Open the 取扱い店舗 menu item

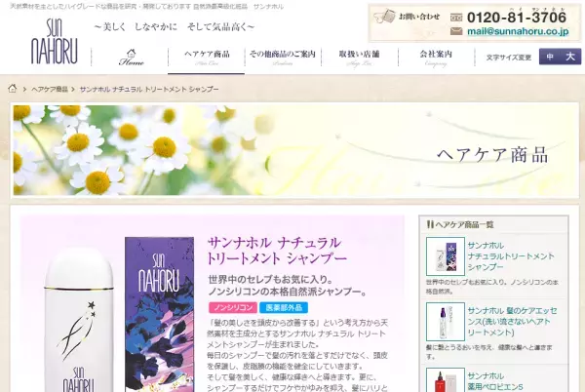tap(359, 58)
